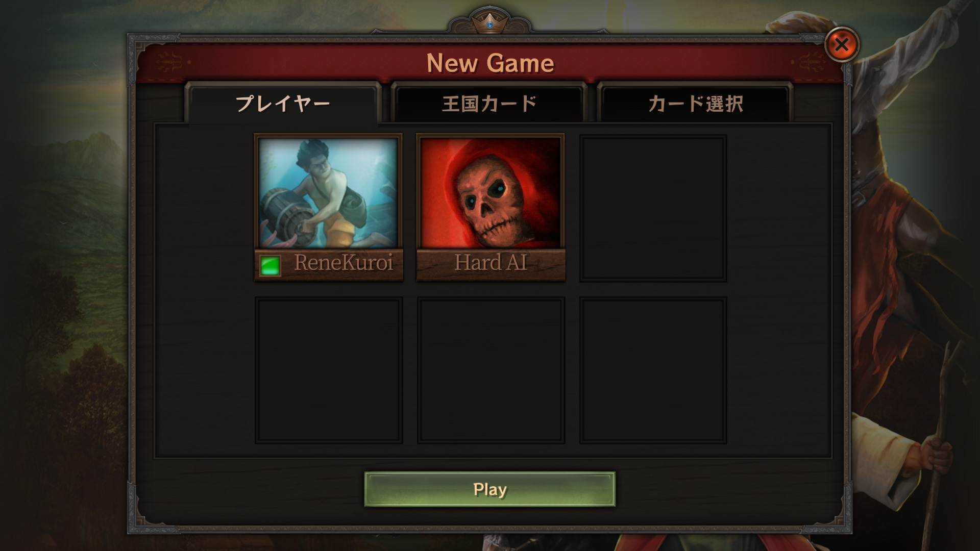Viewport: 980px width, 551px height.
Task: Open the カード選択 tab
Action: [695, 104]
